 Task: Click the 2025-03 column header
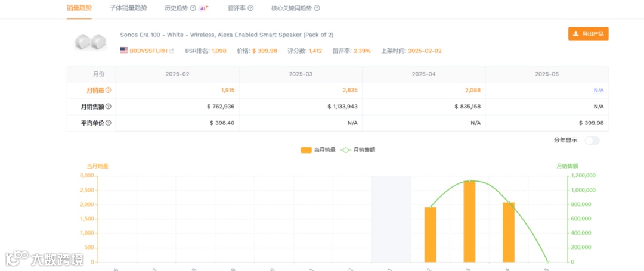tap(301, 74)
